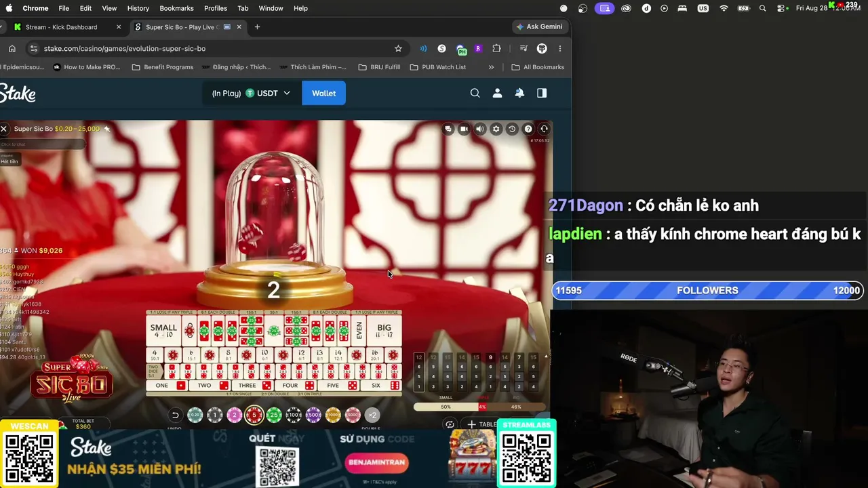Open the game help question icon
868x488 pixels.
(x=528, y=129)
